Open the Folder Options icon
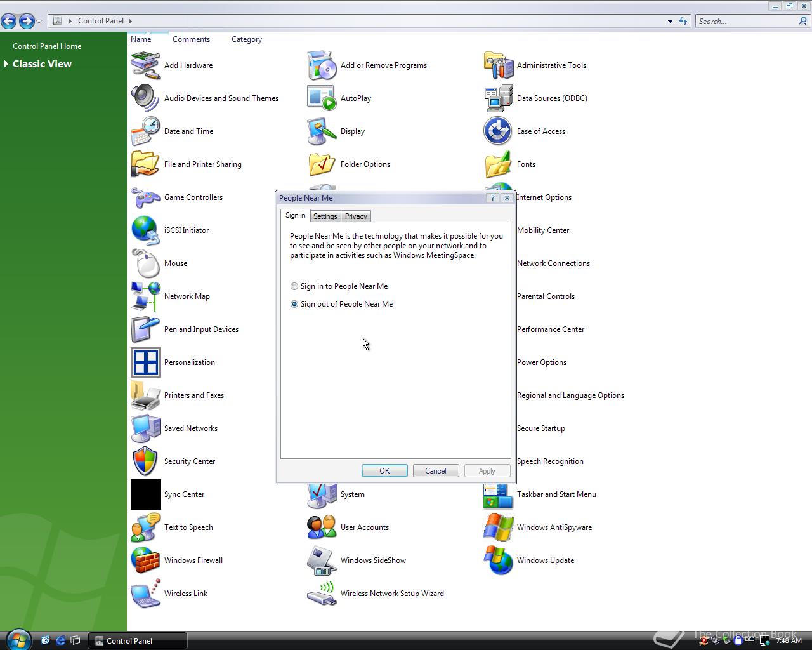 coord(322,164)
